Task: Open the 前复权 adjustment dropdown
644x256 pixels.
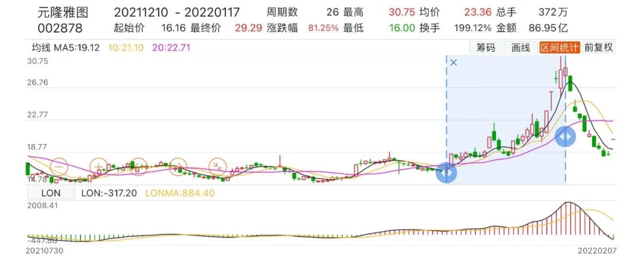Action: 598,48
